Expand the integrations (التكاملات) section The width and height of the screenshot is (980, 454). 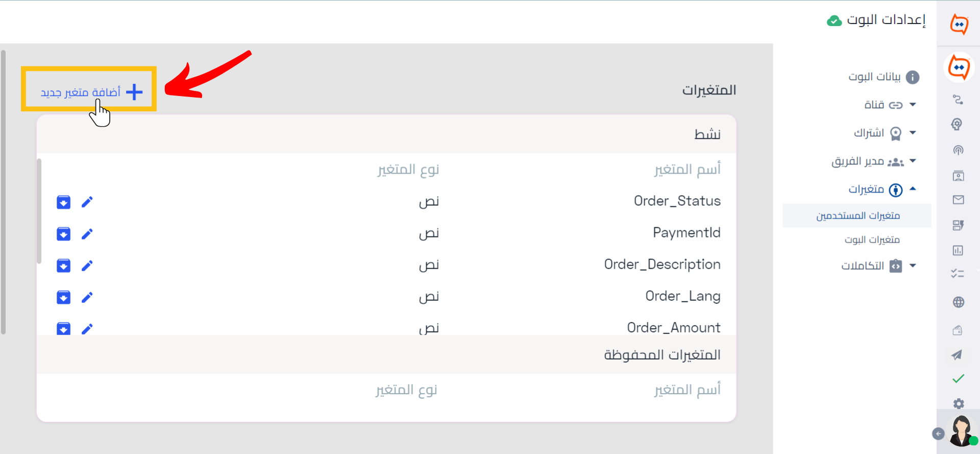click(x=878, y=266)
